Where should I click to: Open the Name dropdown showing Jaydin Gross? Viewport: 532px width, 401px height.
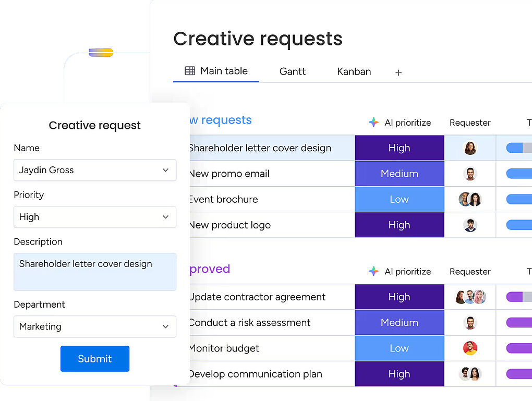[94, 170]
